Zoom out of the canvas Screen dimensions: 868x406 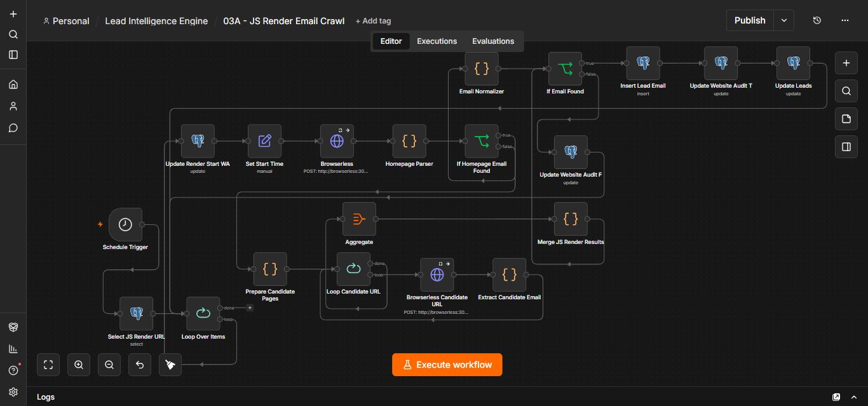109,365
